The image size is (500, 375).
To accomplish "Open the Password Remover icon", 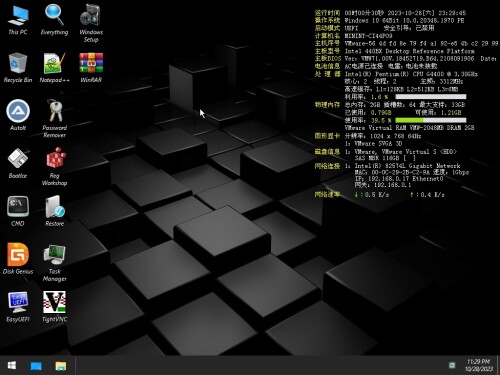I will click(x=54, y=119).
